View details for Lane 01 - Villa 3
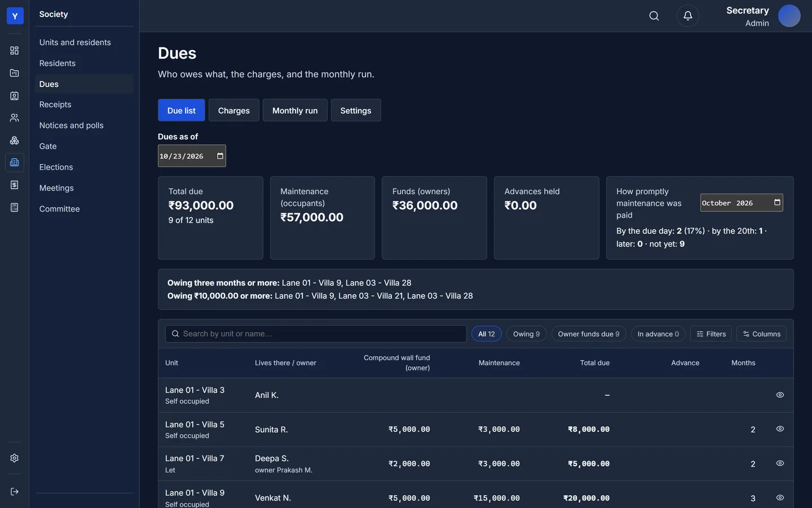 780,395
